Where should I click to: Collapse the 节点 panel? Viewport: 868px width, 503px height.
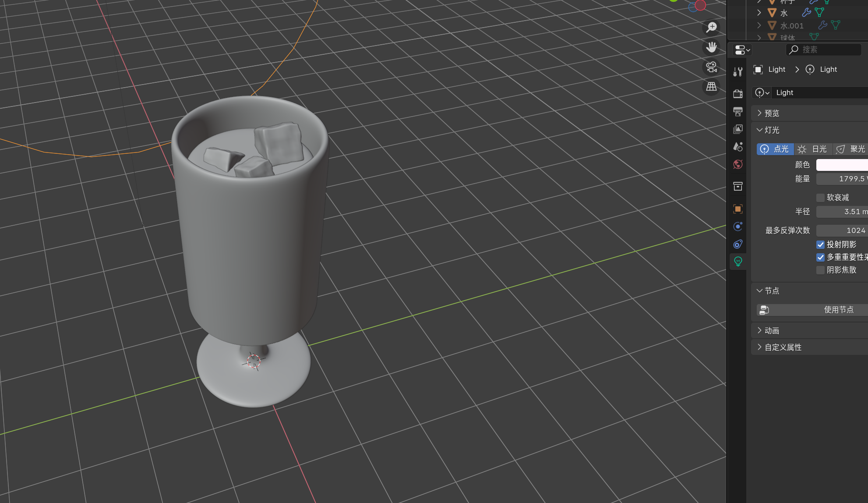pyautogui.click(x=772, y=290)
